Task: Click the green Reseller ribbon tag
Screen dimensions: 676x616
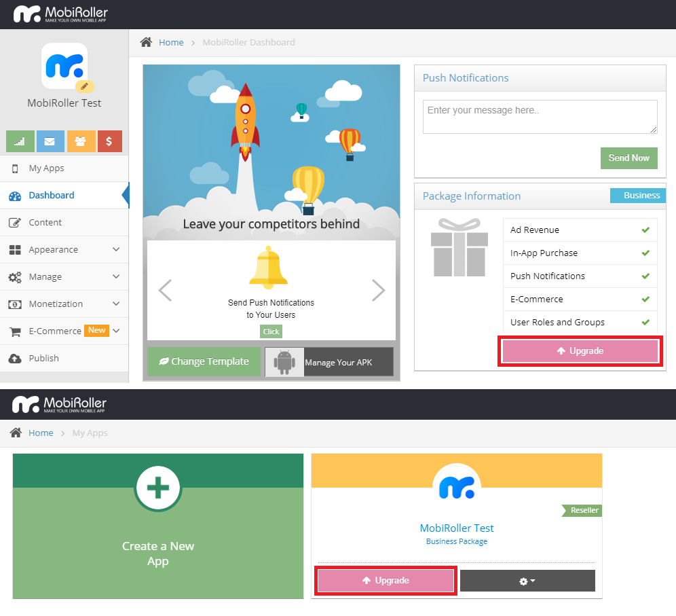Action: click(582, 510)
